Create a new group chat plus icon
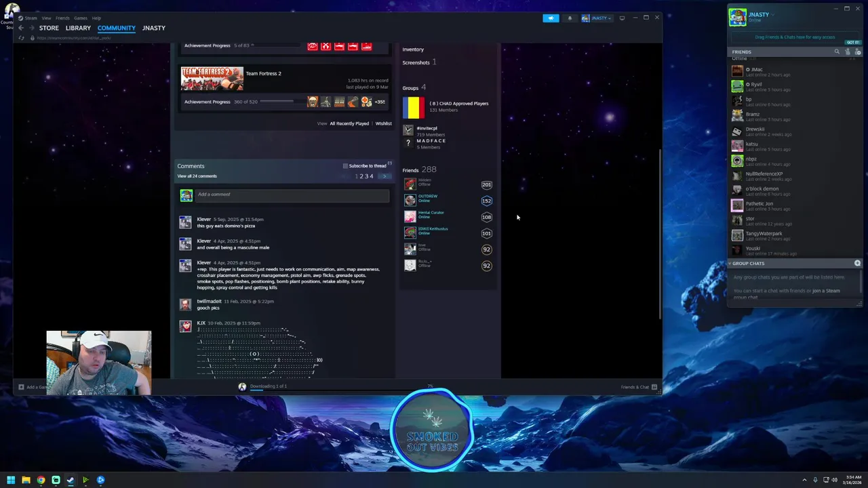 857,264
